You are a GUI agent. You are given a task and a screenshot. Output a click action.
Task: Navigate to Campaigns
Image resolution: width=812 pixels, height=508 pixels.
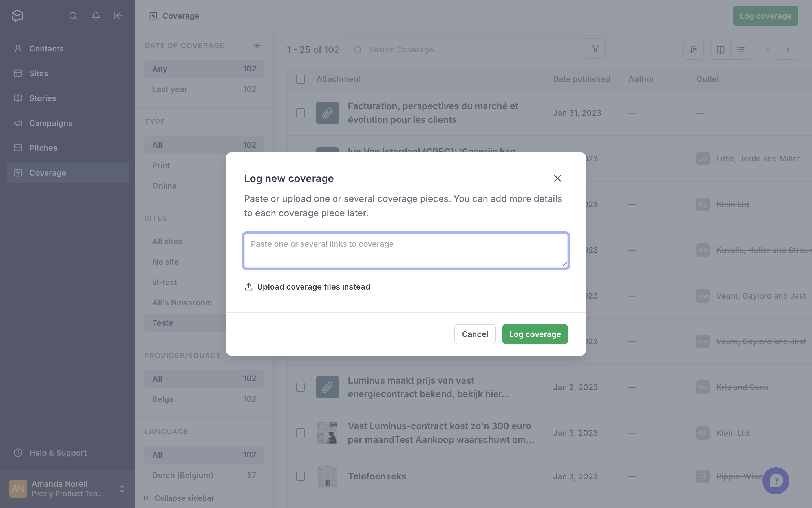click(x=67, y=123)
